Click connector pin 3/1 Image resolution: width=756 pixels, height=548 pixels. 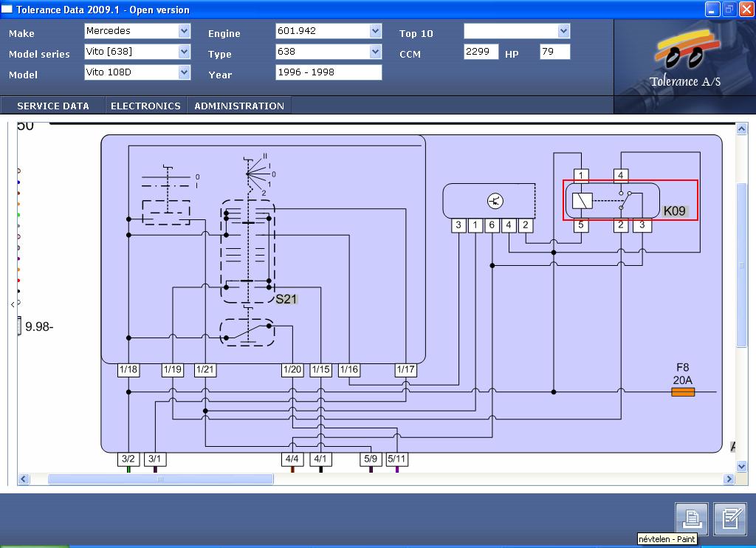pyautogui.click(x=155, y=459)
